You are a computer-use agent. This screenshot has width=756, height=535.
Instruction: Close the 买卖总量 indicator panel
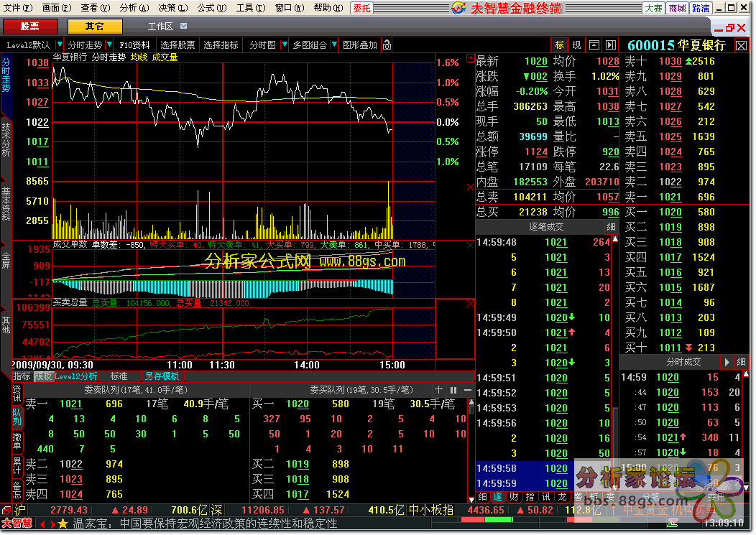[470, 303]
